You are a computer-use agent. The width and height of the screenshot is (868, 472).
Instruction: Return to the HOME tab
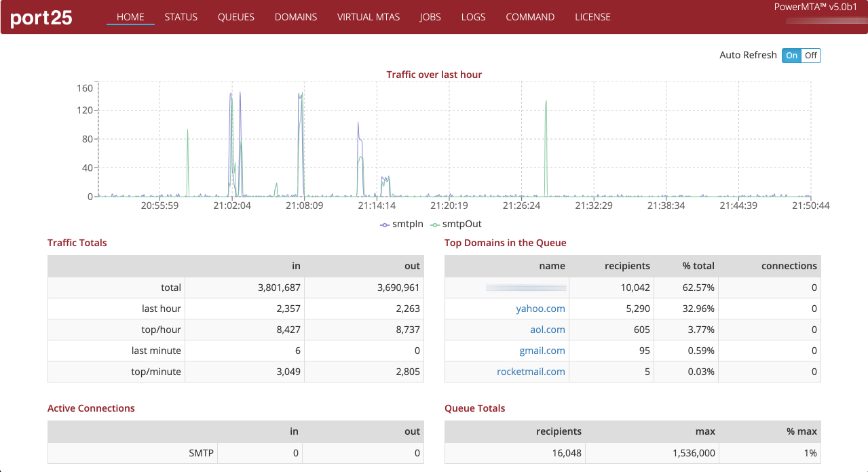[130, 17]
